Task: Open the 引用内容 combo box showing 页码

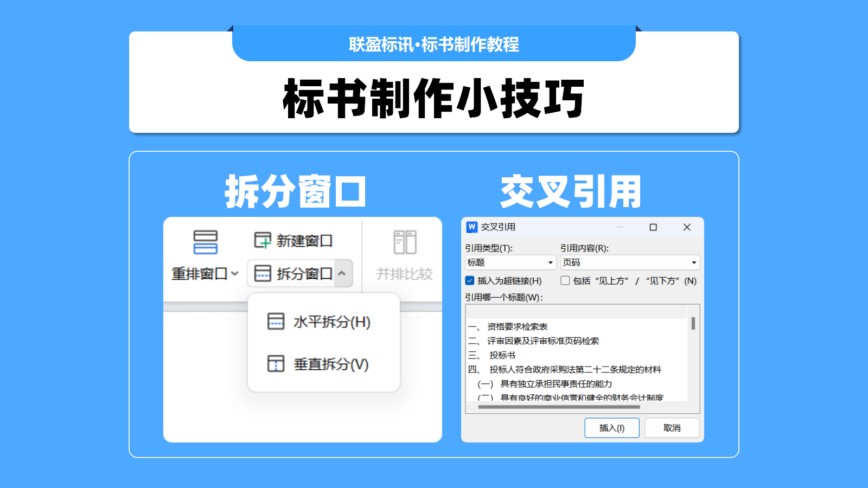Action: 630,262
